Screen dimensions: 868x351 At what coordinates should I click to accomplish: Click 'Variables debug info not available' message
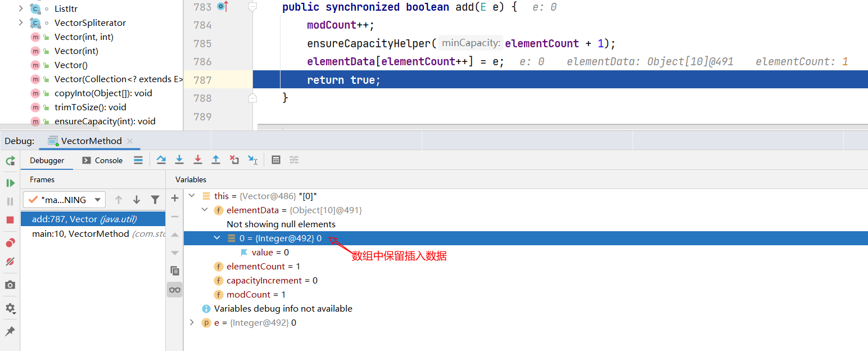coord(283,308)
